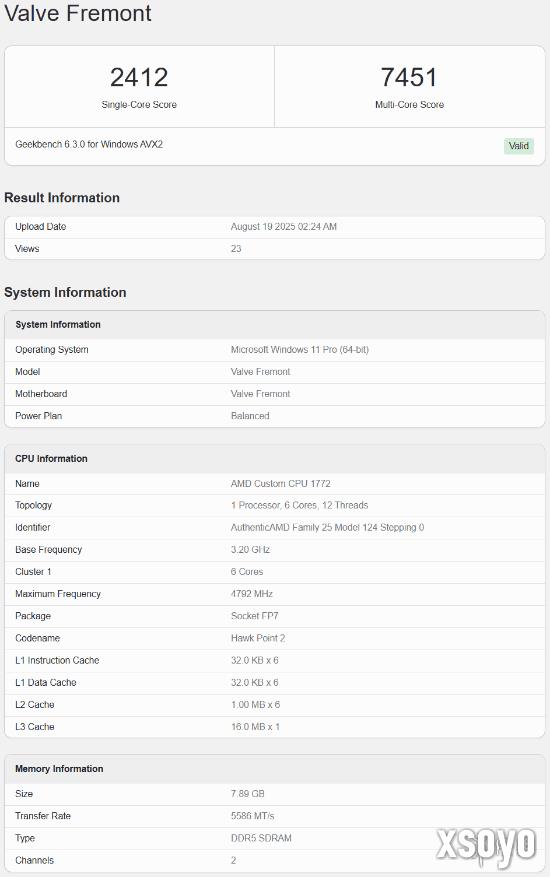Select the DDR5 SDRAM value
550x877 pixels.
click(x=261, y=838)
